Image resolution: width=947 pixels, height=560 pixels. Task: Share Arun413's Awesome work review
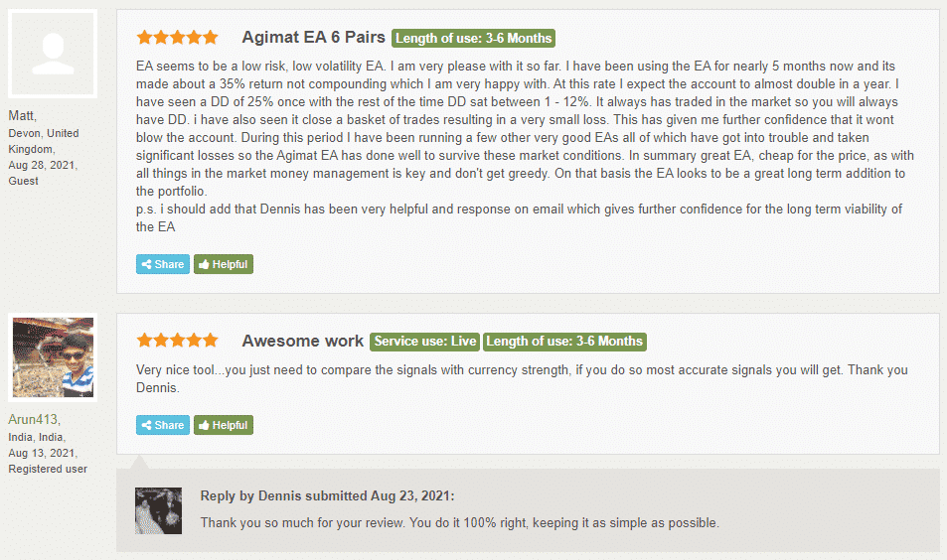tap(162, 425)
